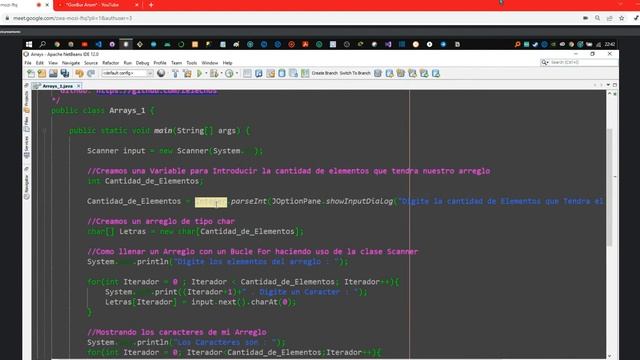Run the project with the green play icon

point(200,73)
